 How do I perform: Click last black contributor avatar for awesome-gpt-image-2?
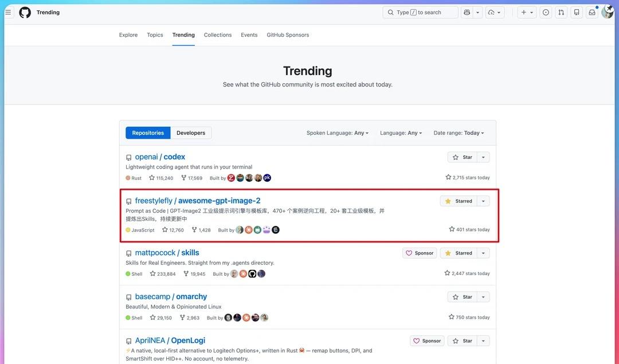pos(276,229)
